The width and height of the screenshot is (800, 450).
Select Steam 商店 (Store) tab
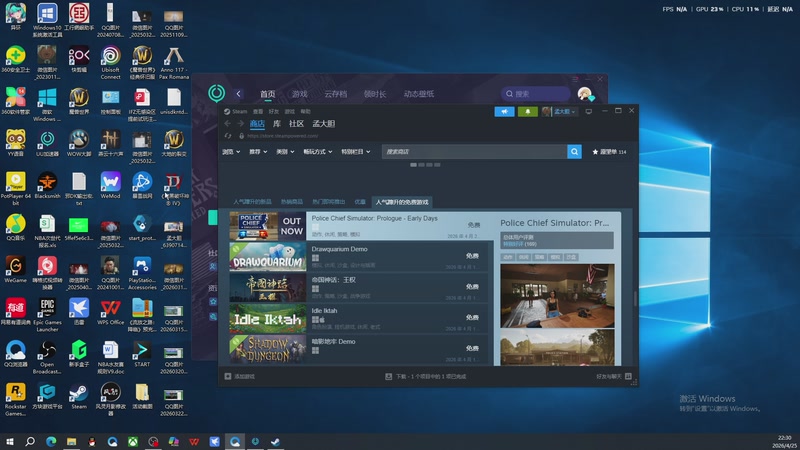(x=257, y=123)
